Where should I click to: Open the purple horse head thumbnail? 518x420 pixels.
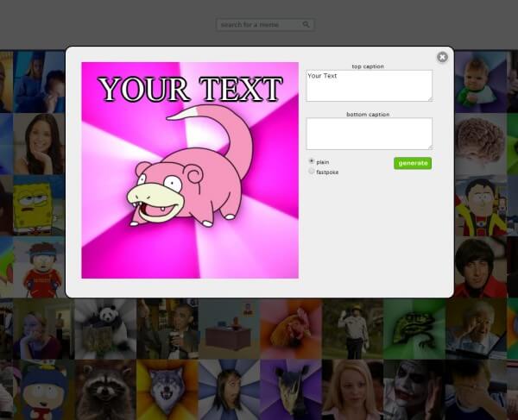tap(291, 390)
